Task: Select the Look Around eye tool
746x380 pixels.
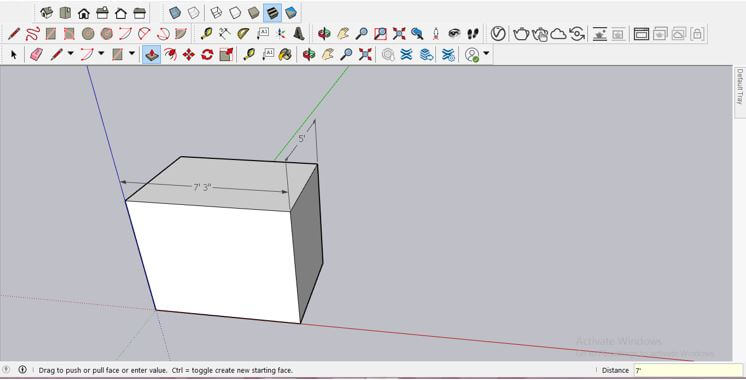Action: 454,34
